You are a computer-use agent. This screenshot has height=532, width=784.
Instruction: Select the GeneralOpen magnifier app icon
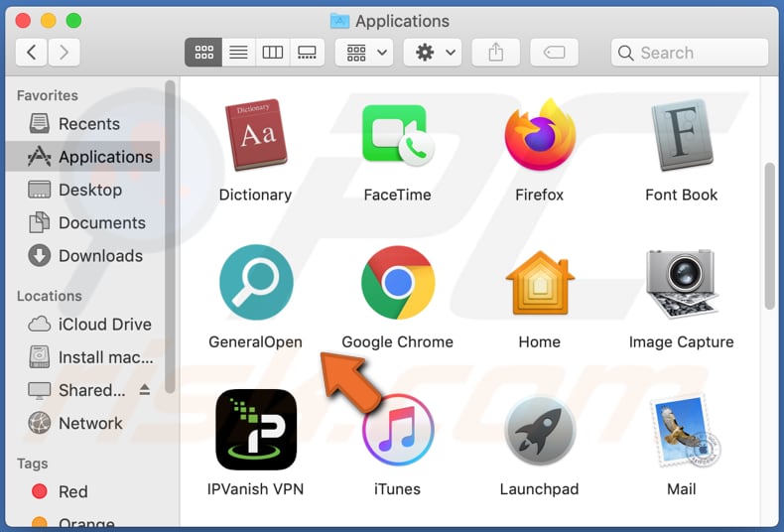coord(256,282)
